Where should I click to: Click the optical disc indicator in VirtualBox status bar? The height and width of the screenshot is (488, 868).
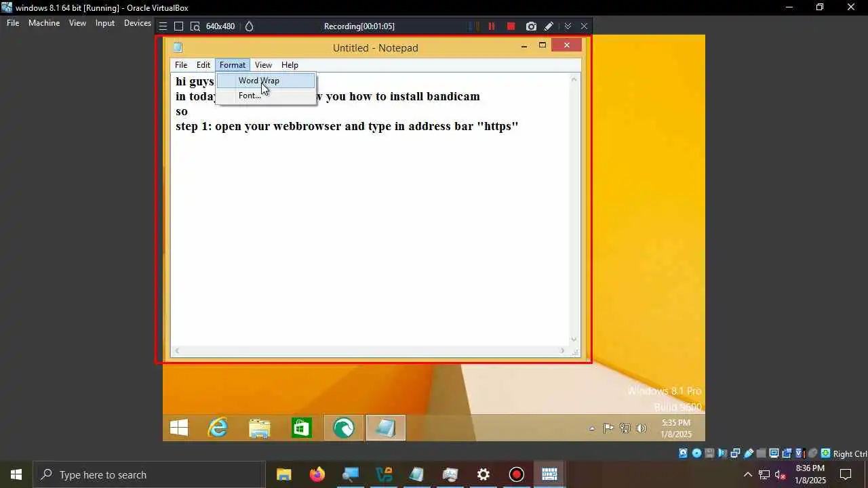point(696,453)
